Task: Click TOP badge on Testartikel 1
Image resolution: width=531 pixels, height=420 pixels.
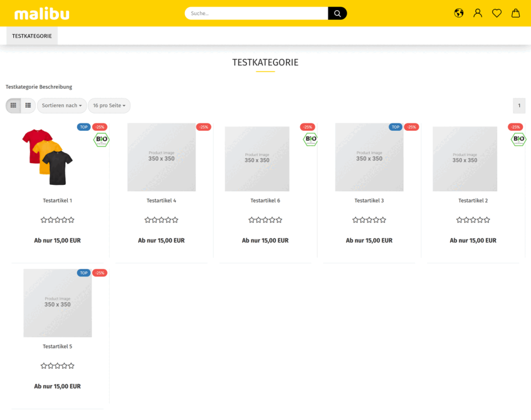Action: click(83, 127)
